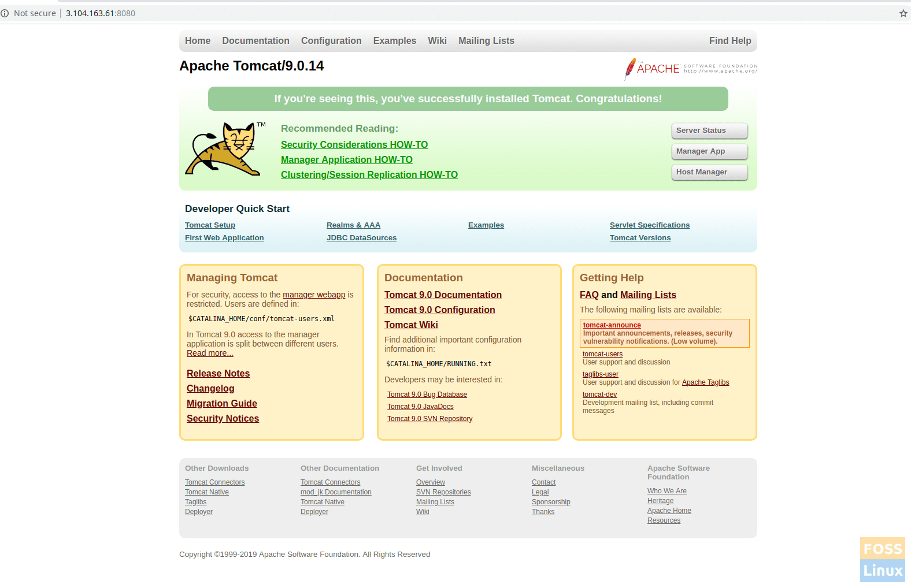911x588 pixels.
Task: Open Manager Application HOW-TO link
Action: [x=347, y=159]
